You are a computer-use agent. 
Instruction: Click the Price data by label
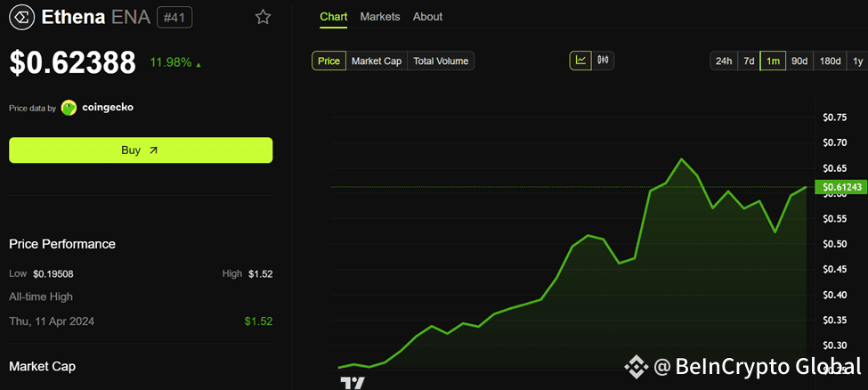pos(32,108)
